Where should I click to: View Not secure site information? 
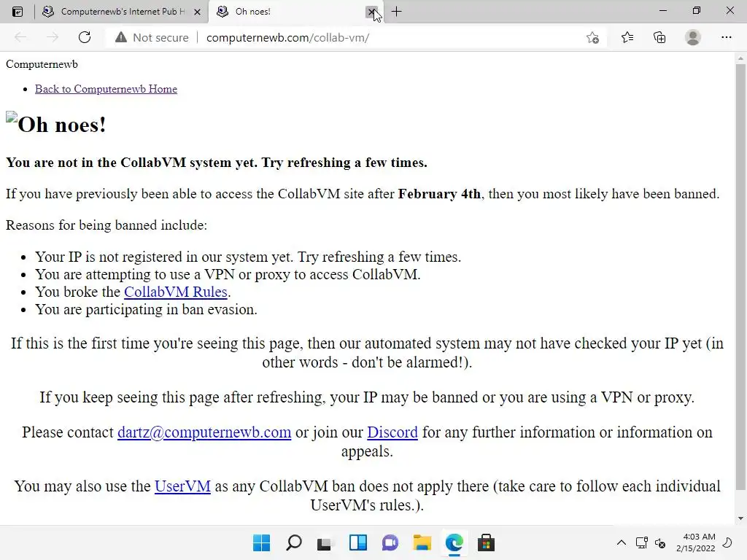tap(152, 38)
